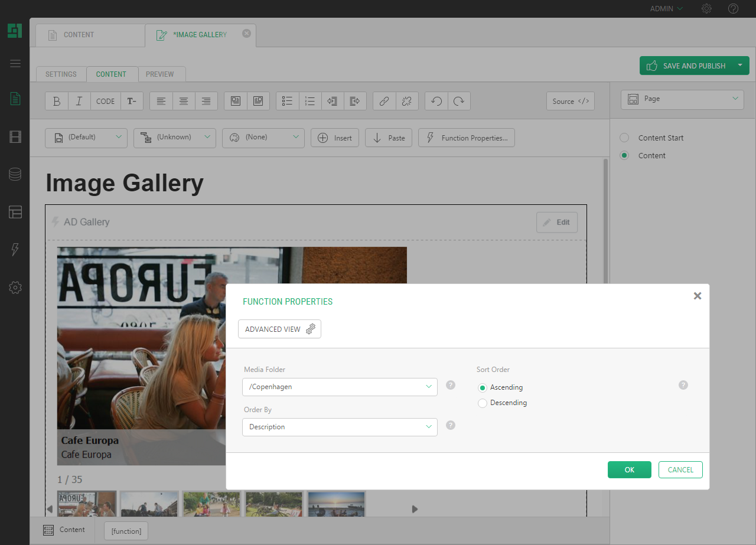The image size is (756, 545).
Task: Click the insert link icon
Action: [384, 101]
